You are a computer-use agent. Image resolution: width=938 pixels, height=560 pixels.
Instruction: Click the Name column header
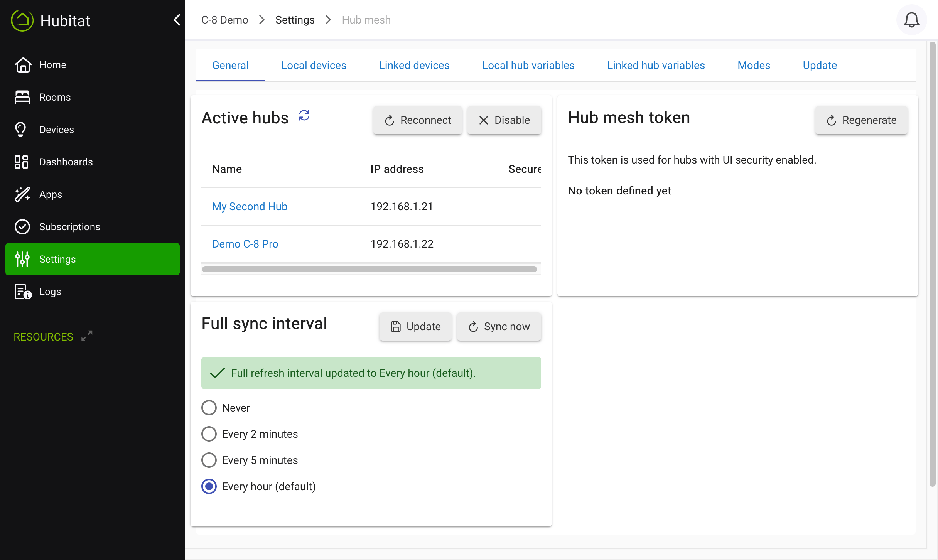coord(227,169)
